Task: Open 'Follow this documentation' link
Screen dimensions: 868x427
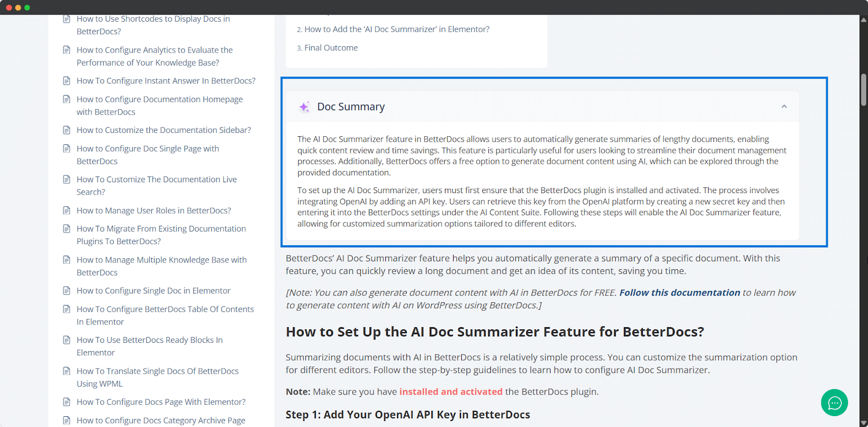Action: pyautogui.click(x=679, y=292)
